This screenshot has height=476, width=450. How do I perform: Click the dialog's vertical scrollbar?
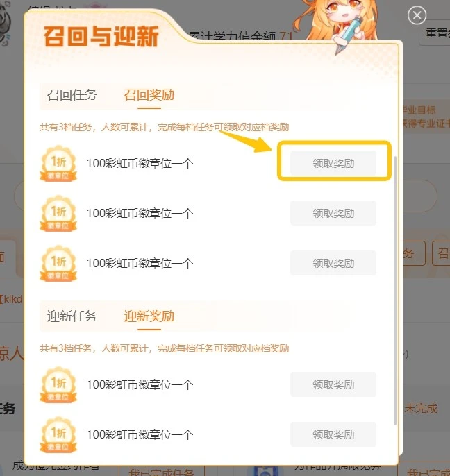(x=395, y=291)
